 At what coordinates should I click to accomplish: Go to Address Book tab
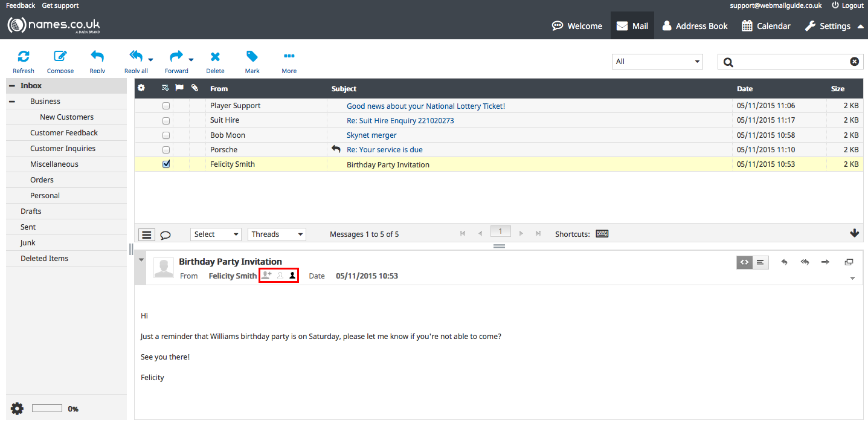[x=695, y=26]
